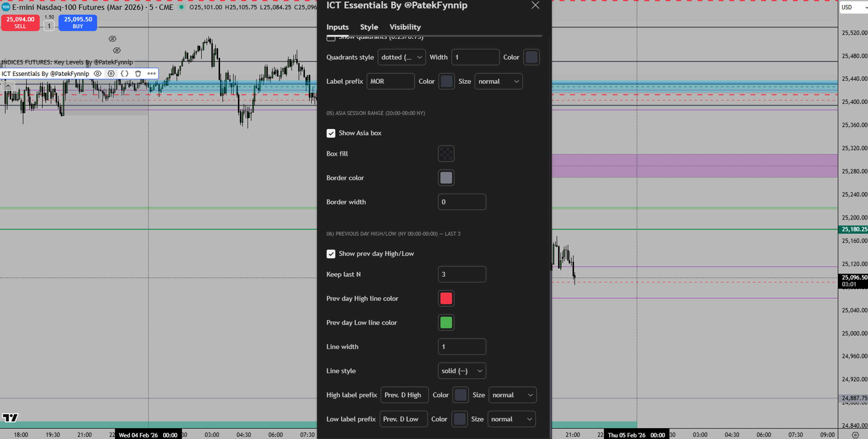Open the MOR label Size dropdown
The image size is (868, 439).
pos(498,81)
